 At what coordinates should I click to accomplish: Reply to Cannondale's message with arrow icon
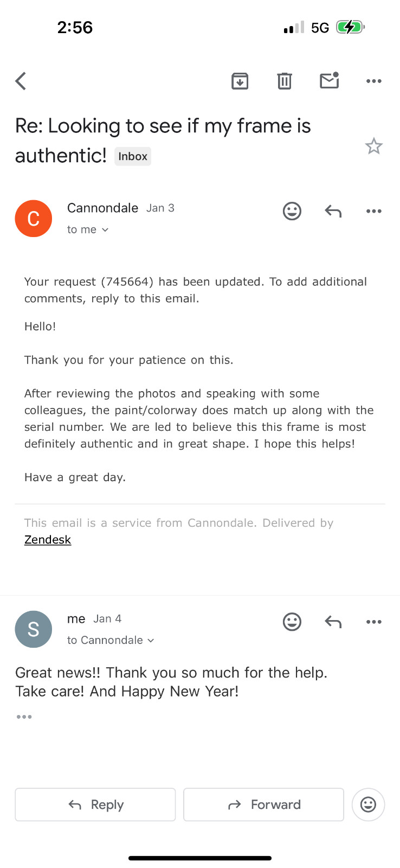point(333,211)
